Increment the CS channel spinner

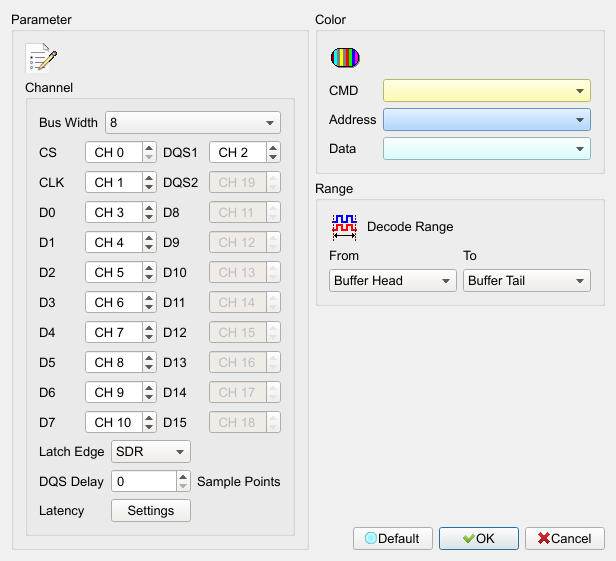tap(149, 148)
